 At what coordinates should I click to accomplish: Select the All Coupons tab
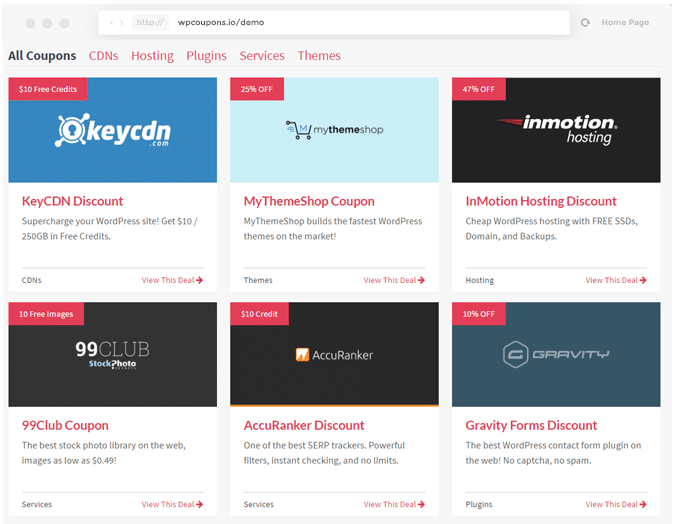coord(42,55)
